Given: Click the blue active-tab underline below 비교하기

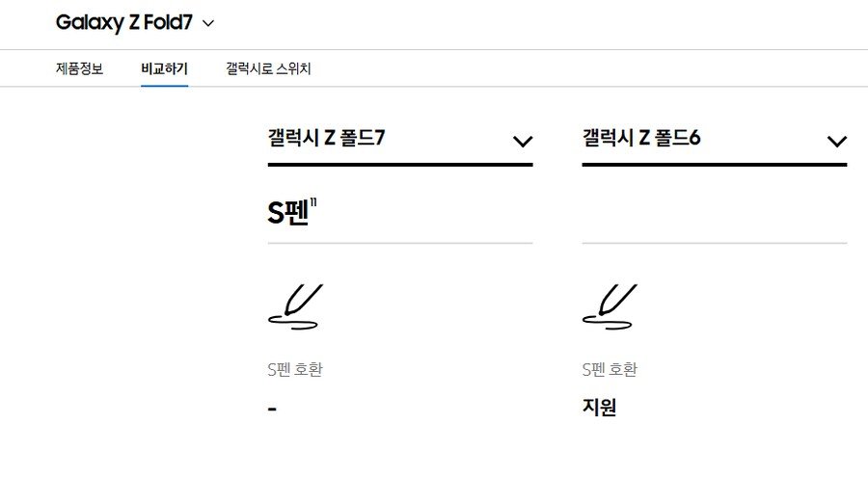Looking at the screenshot, I should click(164, 86).
